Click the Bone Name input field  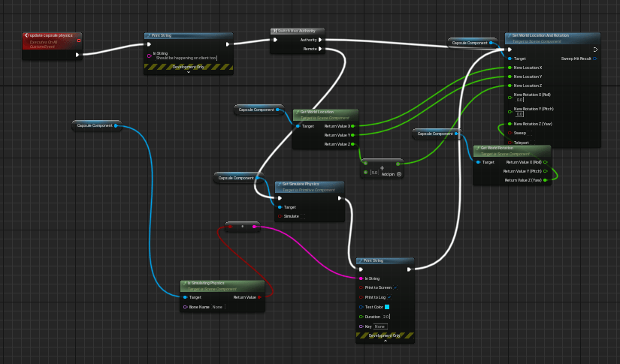coord(217,306)
